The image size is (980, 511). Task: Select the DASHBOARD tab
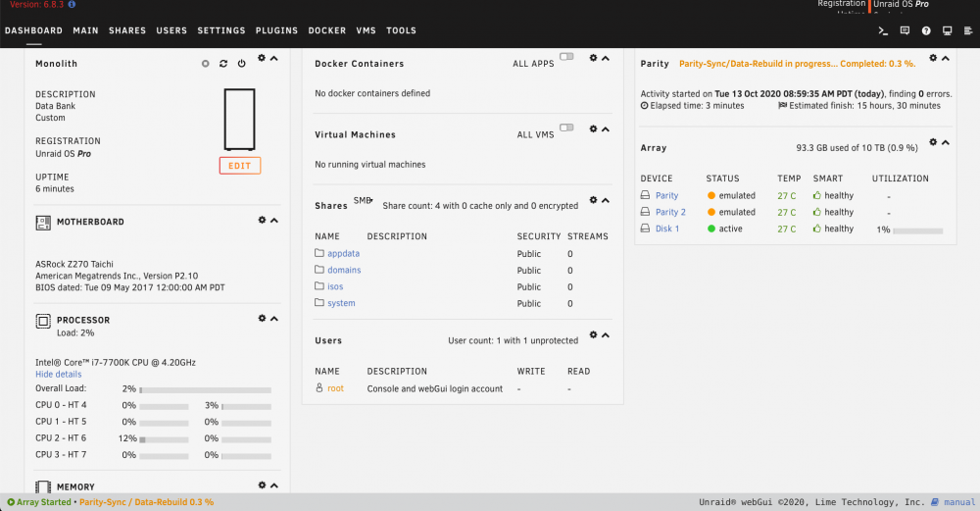(x=33, y=30)
